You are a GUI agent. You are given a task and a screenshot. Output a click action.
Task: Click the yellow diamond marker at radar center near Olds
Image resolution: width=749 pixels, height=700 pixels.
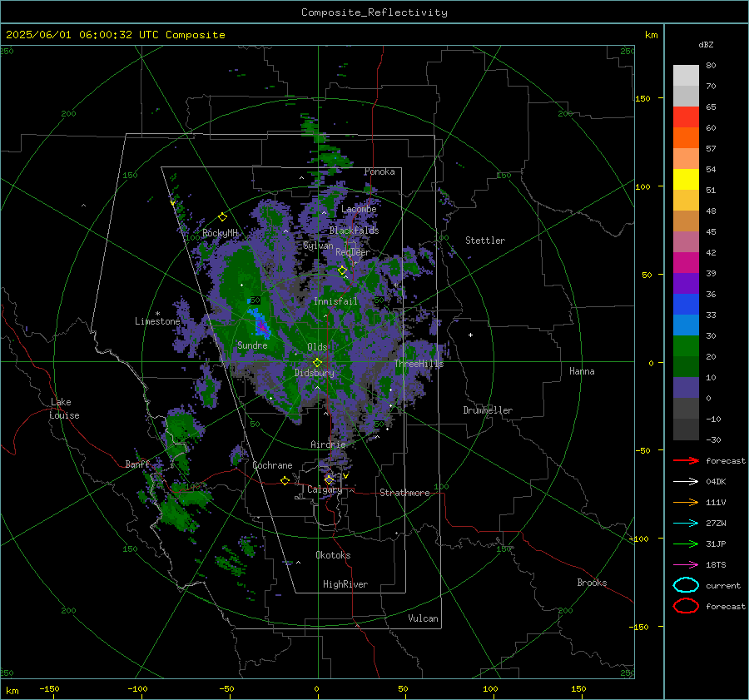point(317,363)
